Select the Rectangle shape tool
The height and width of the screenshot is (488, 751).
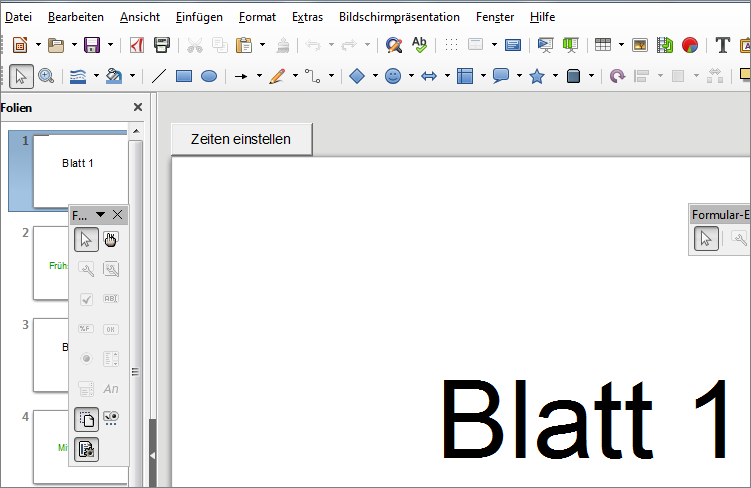tap(184, 76)
